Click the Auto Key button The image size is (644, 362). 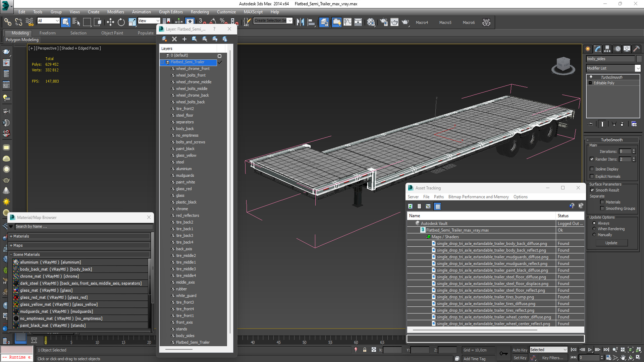tap(520, 350)
